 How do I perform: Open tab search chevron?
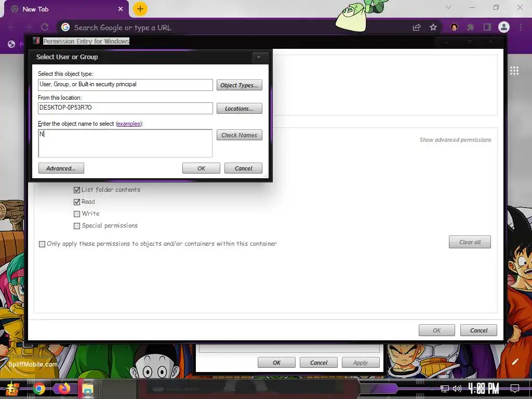pos(448,7)
